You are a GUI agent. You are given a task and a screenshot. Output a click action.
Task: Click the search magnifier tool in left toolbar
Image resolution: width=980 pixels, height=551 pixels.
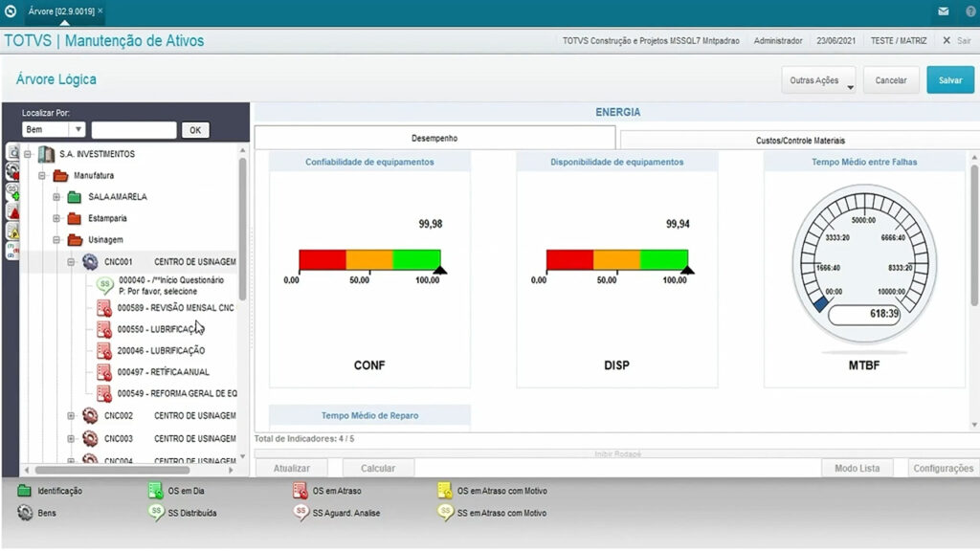click(12, 152)
